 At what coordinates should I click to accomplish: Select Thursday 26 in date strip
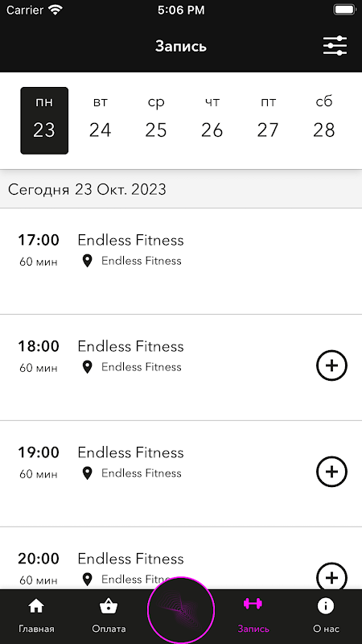coord(212,120)
